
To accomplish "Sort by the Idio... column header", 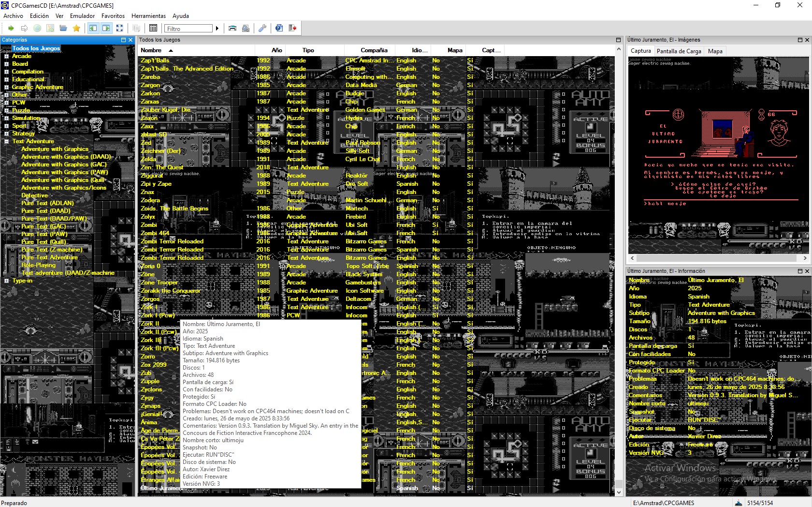I will coord(413,50).
